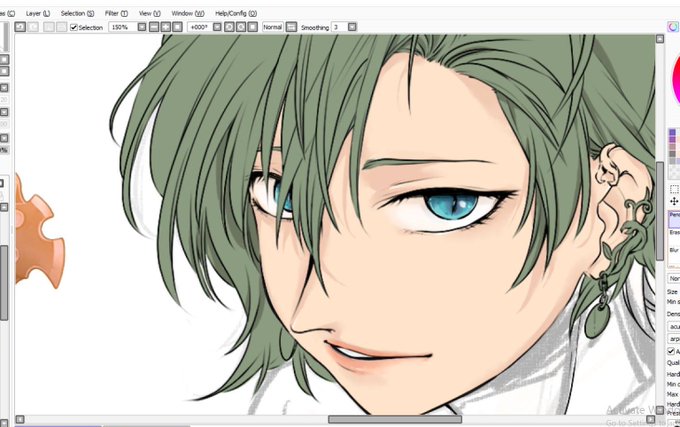This screenshot has width=680, height=427.
Task: Select the rectangular selection tool
Action: tap(674, 189)
